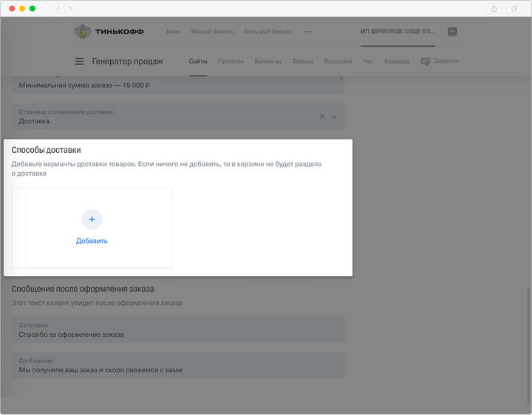The width and height of the screenshot is (532, 415).
Task: Clear the Доставка page selection with X
Action: click(x=322, y=117)
